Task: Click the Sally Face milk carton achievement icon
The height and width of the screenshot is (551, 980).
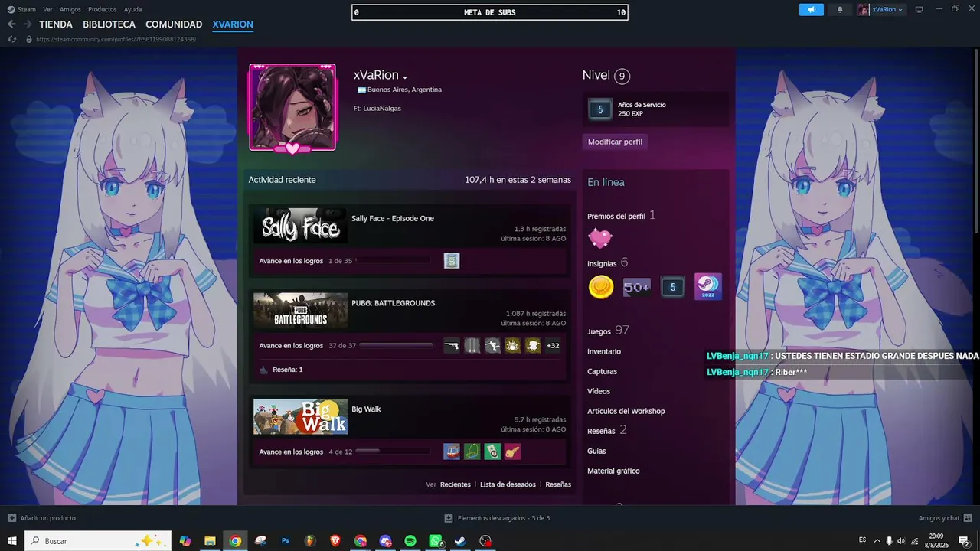Action: (452, 261)
